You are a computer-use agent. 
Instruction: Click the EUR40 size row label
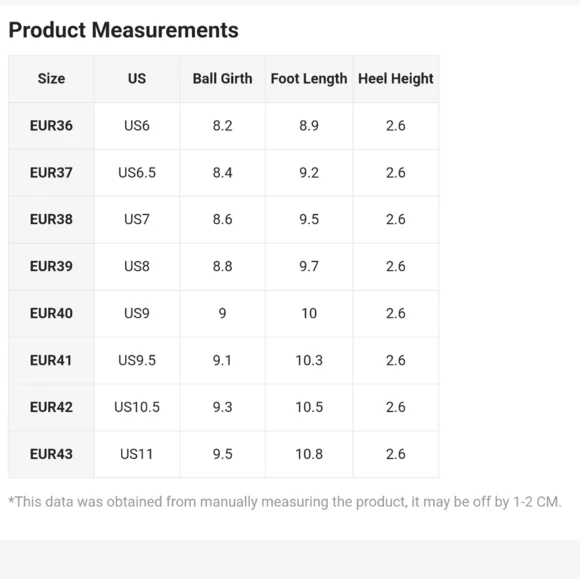pos(51,313)
